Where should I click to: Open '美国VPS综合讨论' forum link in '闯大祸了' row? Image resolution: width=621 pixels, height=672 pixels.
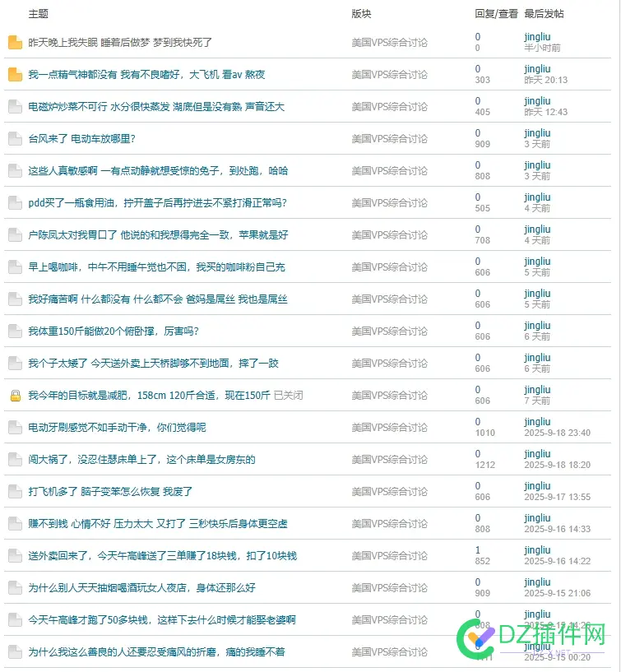[390, 460]
